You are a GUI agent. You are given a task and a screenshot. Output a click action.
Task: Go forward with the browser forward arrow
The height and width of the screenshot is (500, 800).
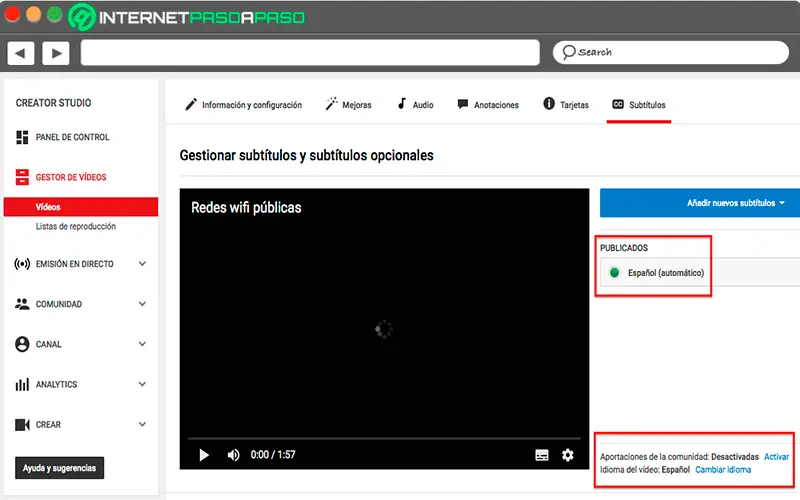56,53
